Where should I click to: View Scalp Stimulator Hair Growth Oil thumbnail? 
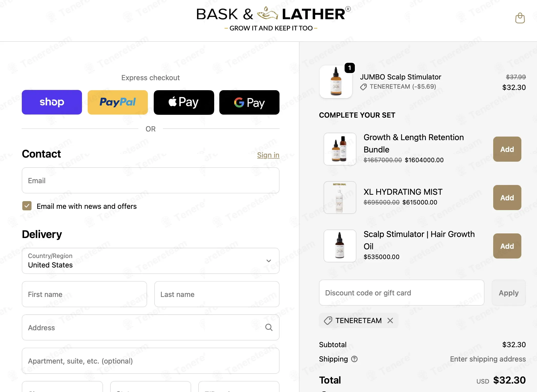(340, 246)
